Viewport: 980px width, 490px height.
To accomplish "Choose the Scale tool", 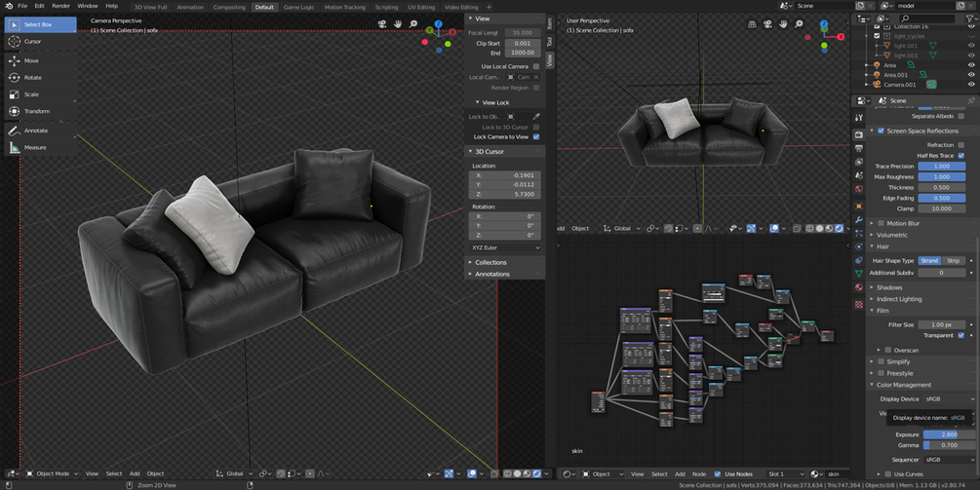I will point(40,94).
